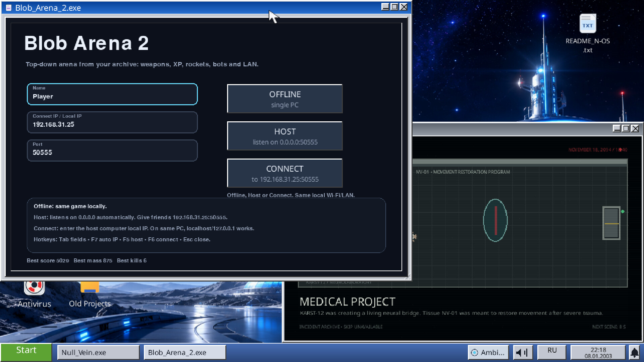Click CONNECT to 192.168.31.25:50555
This screenshot has width=644, height=362.
click(x=285, y=173)
